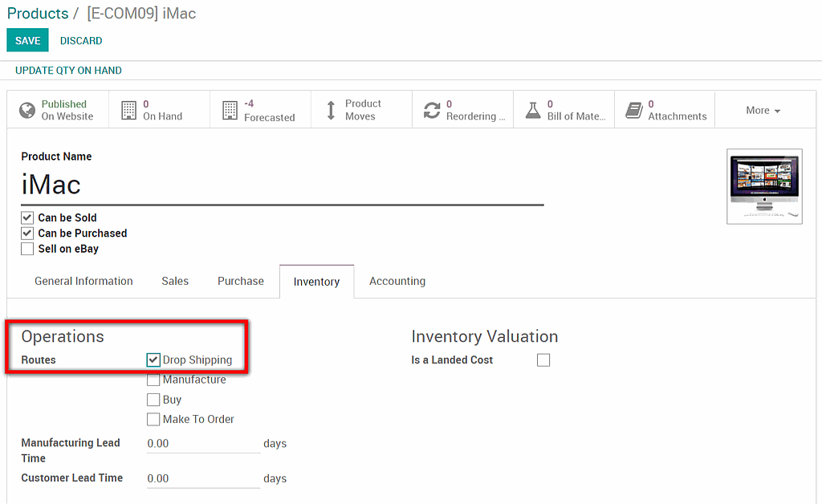Click the Forecasted quantity building icon
Screen dimensions: 822x504
[x=230, y=110]
